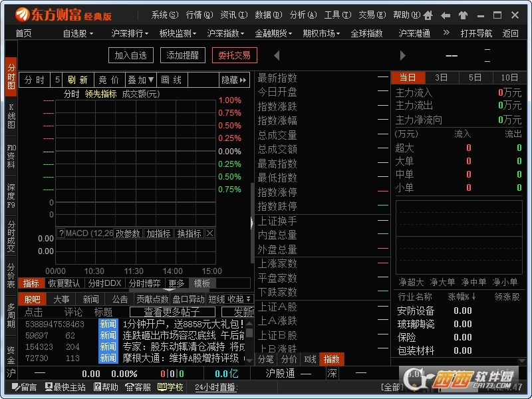Open the 交易(E) menu
This screenshot has width=532, height=399.
[x=372, y=15]
